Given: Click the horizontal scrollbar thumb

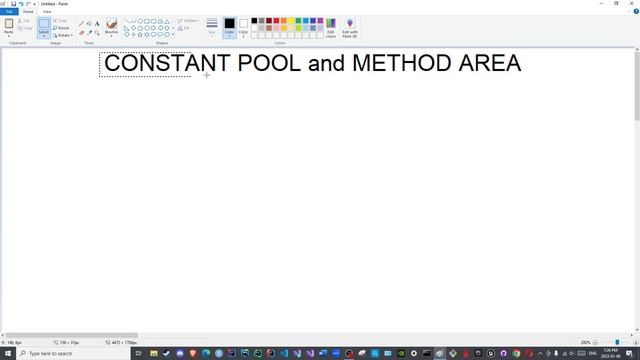Looking at the screenshot, I should (x=71, y=335).
